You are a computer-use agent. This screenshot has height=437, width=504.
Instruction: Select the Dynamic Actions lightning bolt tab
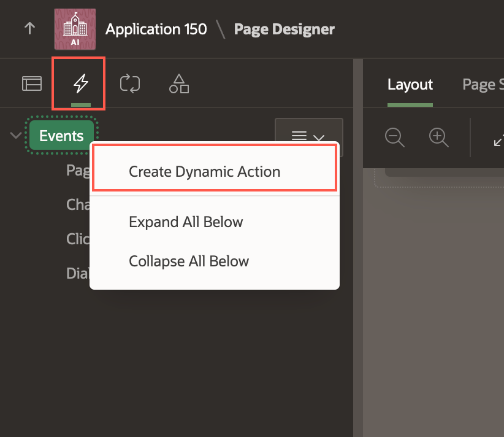[x=77, y=83]
